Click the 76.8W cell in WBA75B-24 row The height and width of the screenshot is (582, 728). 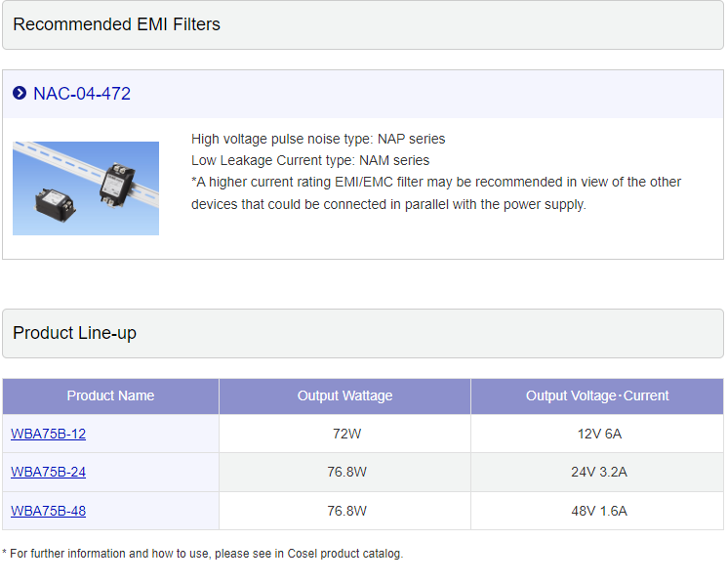pyautogui.click(x=345, y=472)
